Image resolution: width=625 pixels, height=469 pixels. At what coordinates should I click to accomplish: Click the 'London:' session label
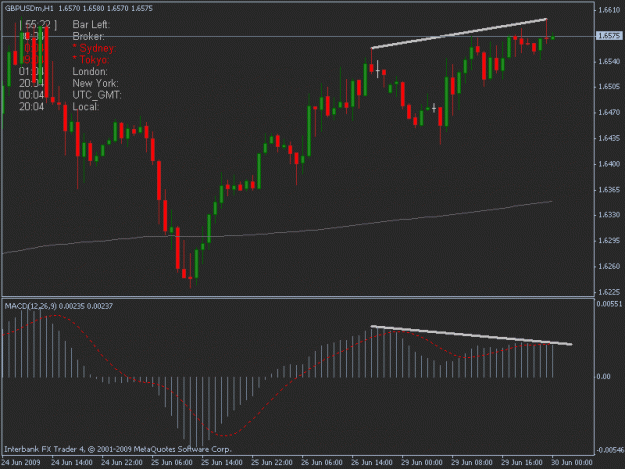coord(90,72)
